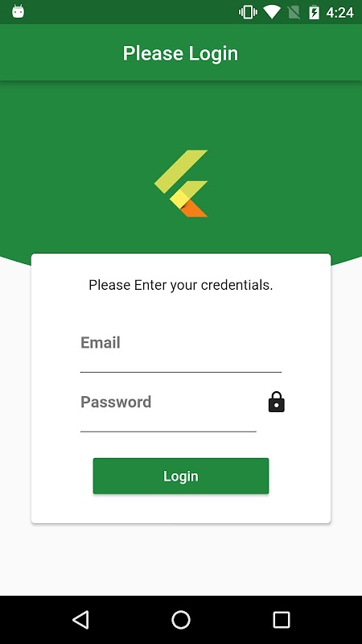Screen dimensions: 362x644
Task: Tap the Please Login title bar text
Action: pyautogui.click(x=180, y=54)
